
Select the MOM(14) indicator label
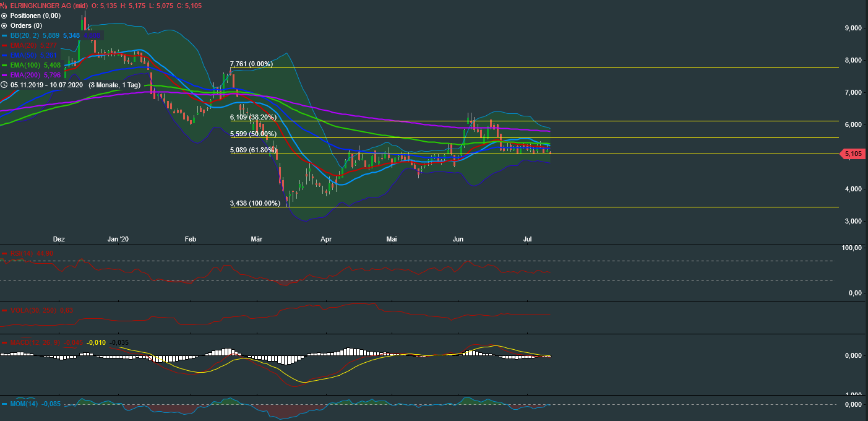pos(24,404)
